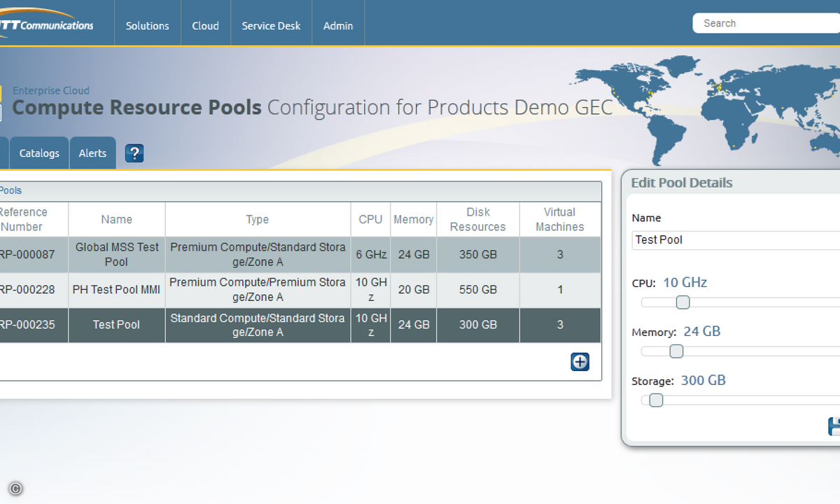Screen dimensions: 840x504
Task: Sort by the Memory column header
Action: [x=413, y=220]
